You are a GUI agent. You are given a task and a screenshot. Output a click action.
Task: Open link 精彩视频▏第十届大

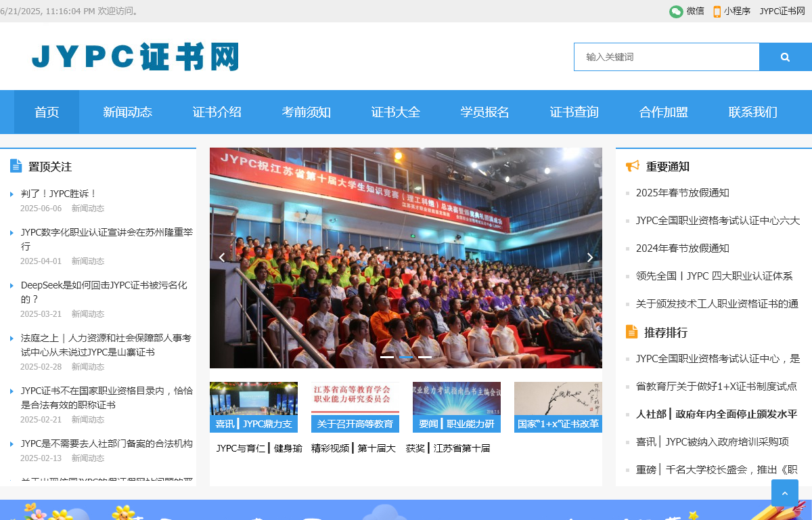[353, 448]
